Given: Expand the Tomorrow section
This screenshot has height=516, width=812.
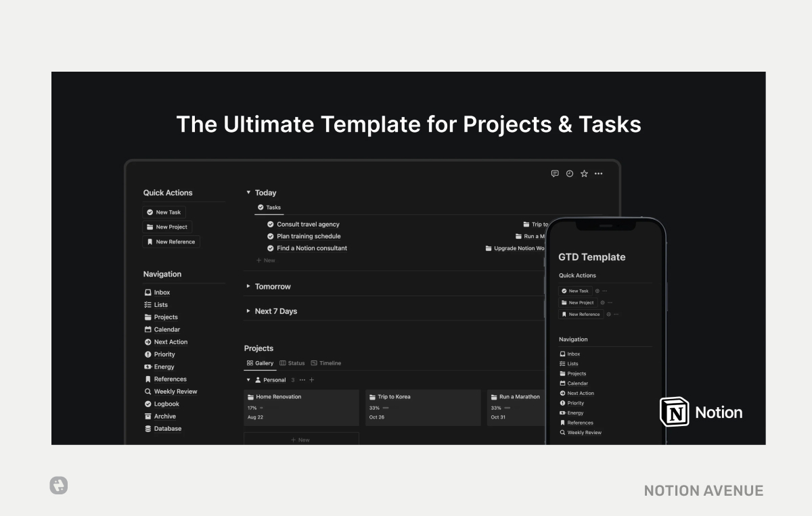Looking at the screenshot, I should (248, 286).
